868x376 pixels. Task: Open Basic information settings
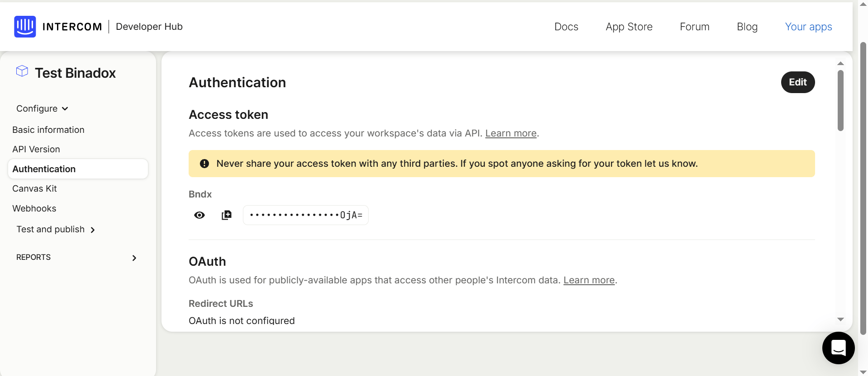48,130
